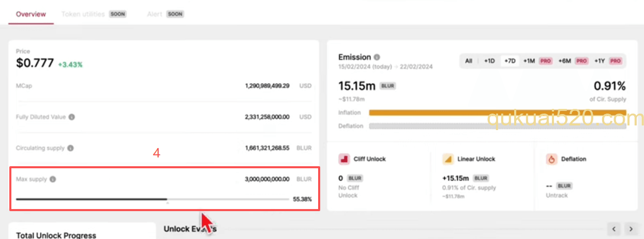Click the 2,331,258,000.00 diluted value
644x239 pixels.
267,117
